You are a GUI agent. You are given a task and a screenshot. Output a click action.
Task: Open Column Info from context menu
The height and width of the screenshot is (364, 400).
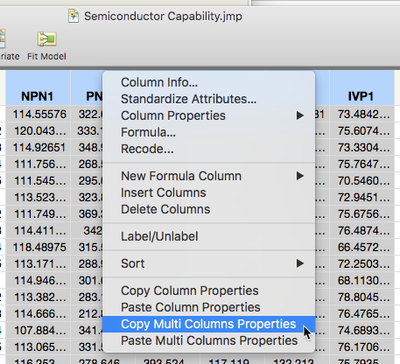(159, 82)
